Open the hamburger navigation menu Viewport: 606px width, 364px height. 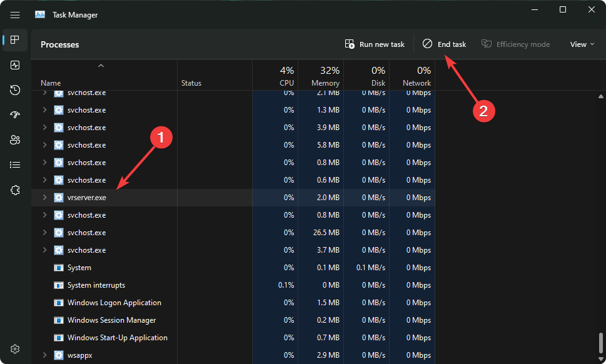(x=15, y=15)
